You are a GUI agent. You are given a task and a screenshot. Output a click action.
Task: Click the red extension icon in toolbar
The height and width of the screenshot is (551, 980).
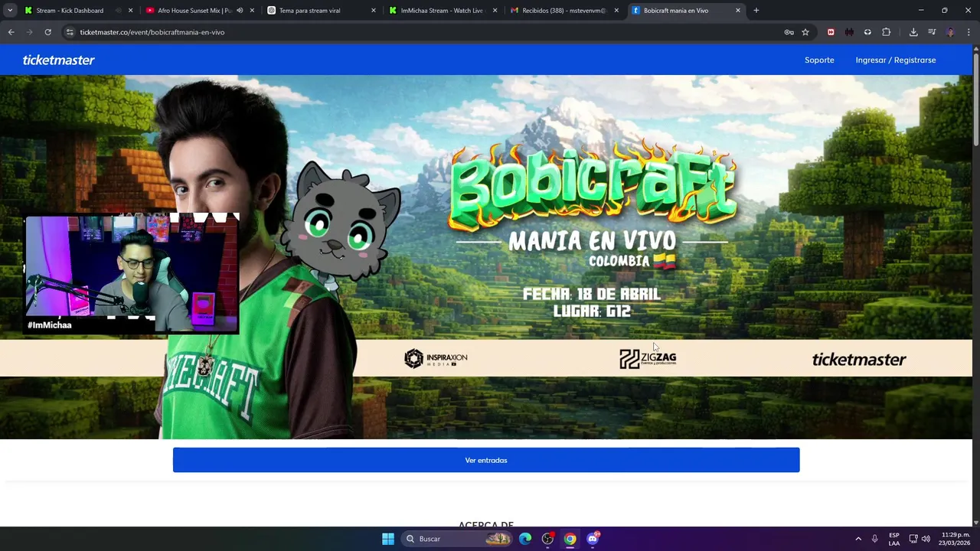pyautogui.click(x=831, y=32)
